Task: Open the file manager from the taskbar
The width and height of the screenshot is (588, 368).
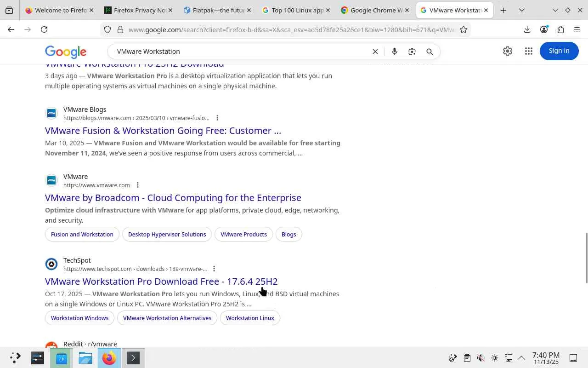Action: coord(85,358)
